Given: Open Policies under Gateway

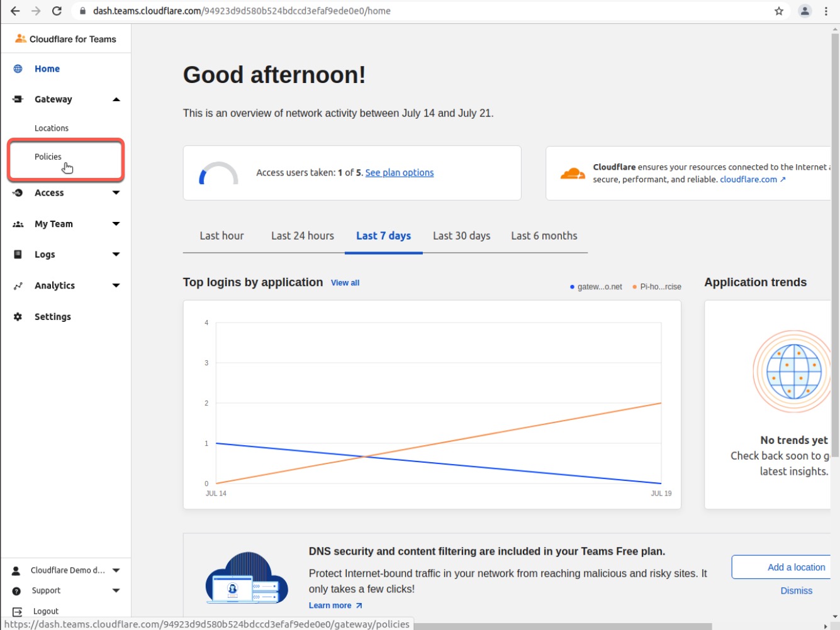Looking at the screenshot, I should (x=48, y=157).
